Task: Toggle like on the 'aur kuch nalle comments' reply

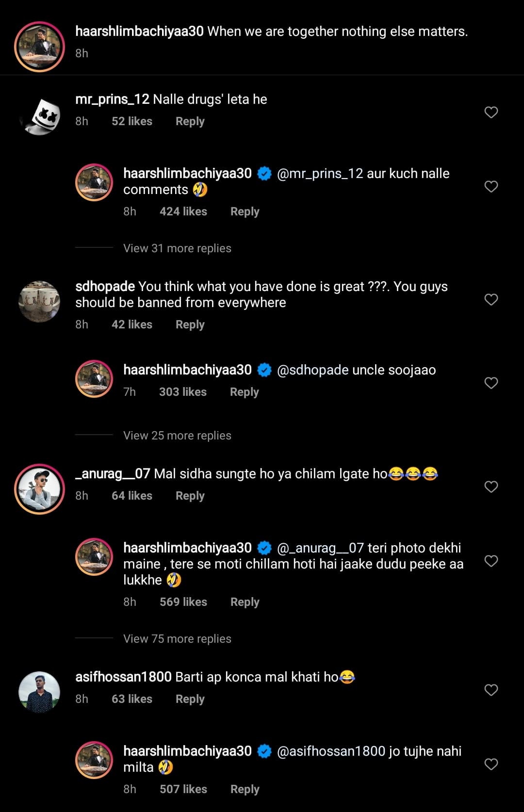Action: tap(491, 186)
